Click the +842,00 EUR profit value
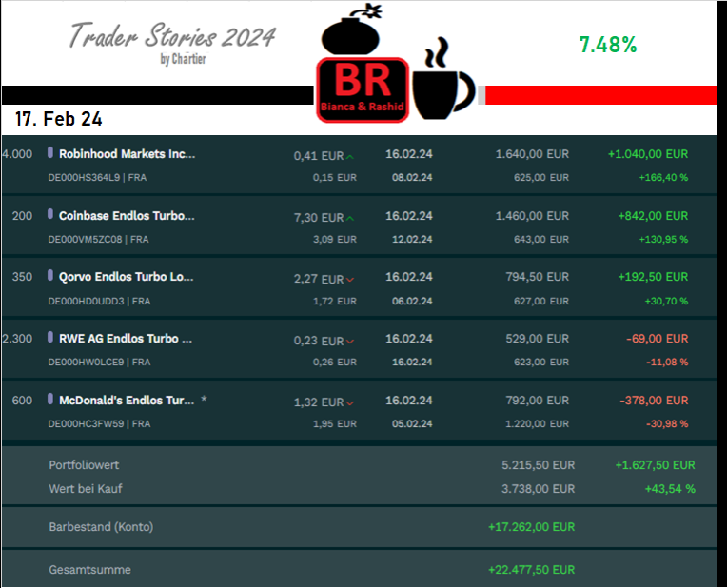727x588 pixels. pos(653,216)
